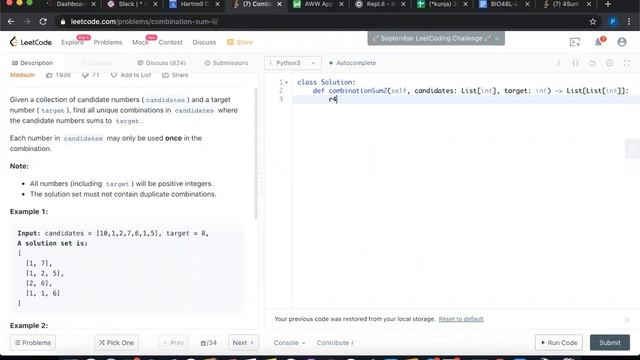Close the September LeetCoding Challenge banner
Screen dimensions: 640x360
tap(497, 38)
